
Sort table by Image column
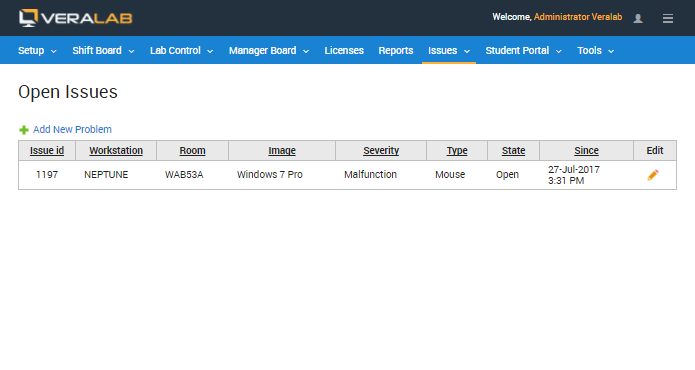[282, 151]
